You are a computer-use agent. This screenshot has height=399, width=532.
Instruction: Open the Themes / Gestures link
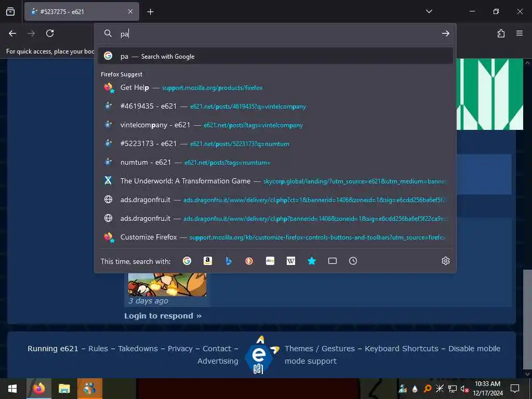pyautogui.click(x=320, y=349)
